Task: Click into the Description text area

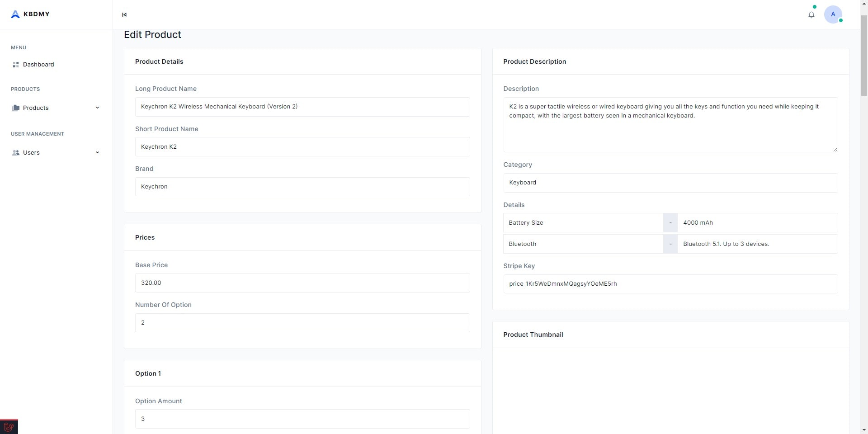Action: click(x=670, y=125)
